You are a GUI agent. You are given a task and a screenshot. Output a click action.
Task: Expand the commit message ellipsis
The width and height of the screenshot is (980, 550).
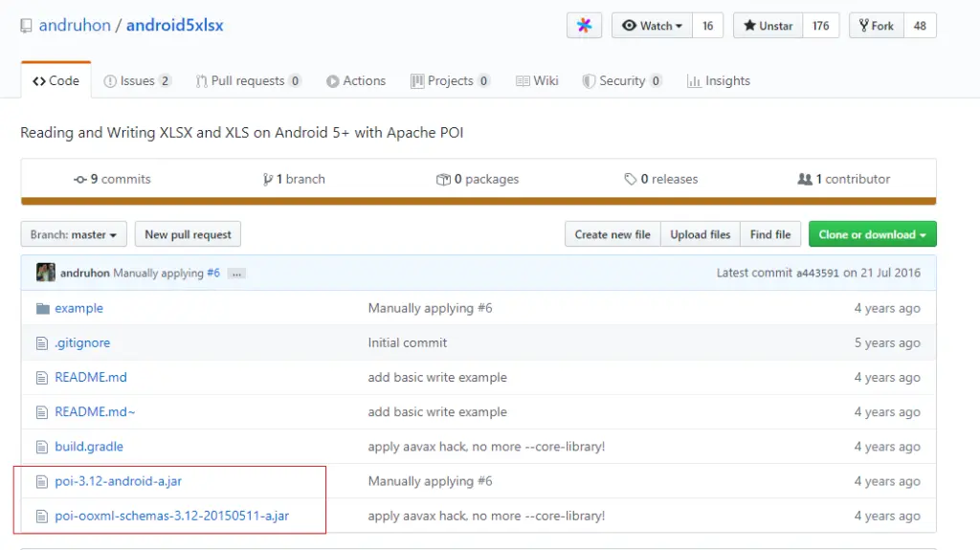click(236, 274)
